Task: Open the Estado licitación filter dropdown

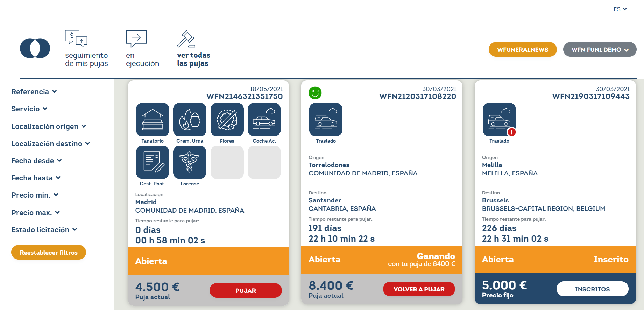Action: point(44,230)
